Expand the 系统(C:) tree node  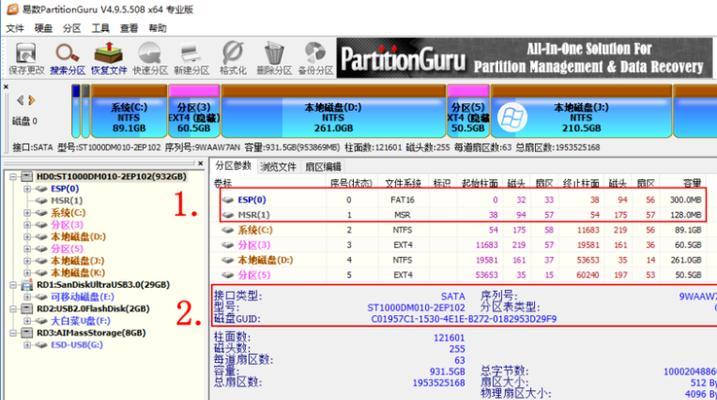click(27, 213)
